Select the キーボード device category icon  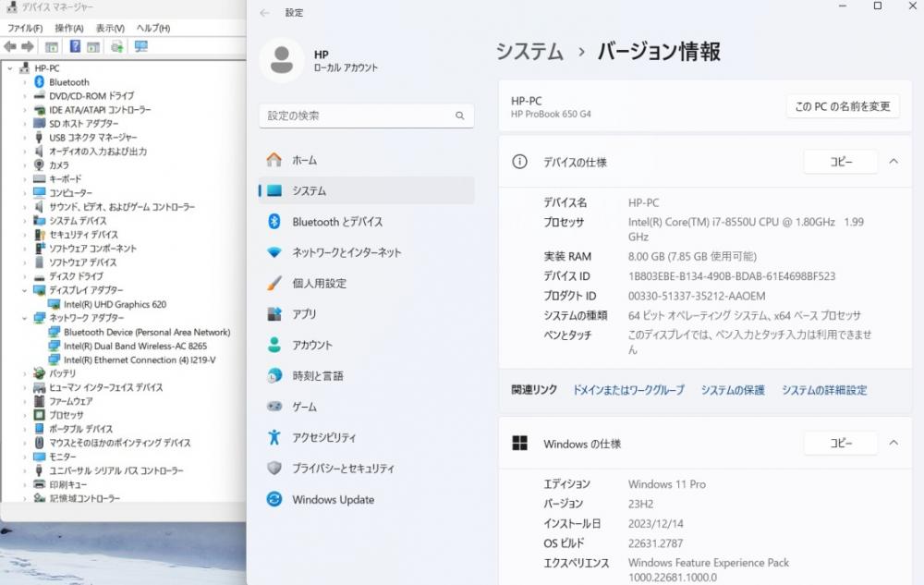pyautogui.click(x=40, y=178)
